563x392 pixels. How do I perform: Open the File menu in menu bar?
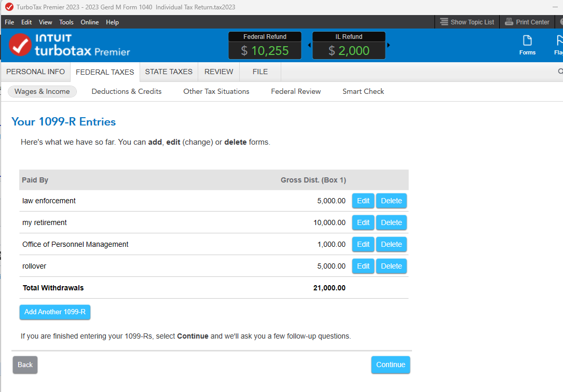9,22
